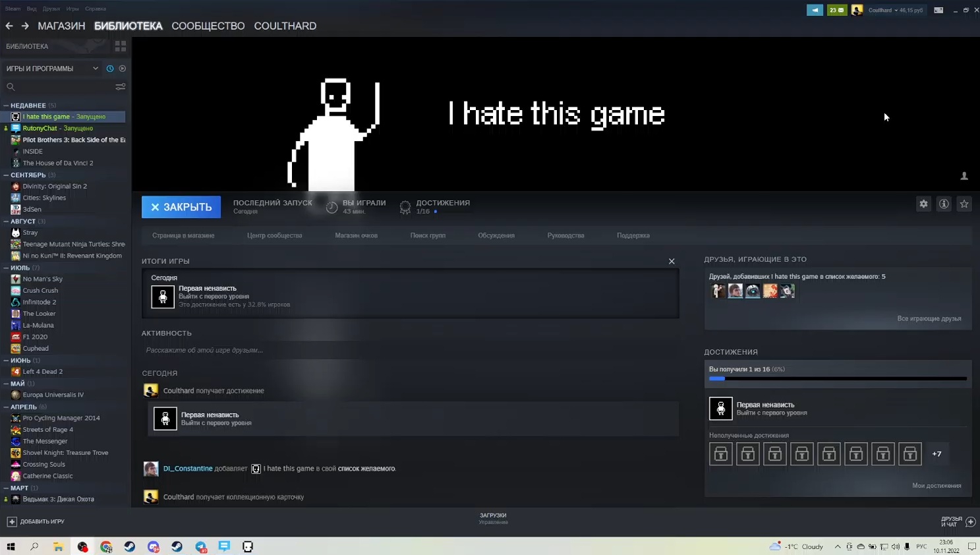This screenshot has width=980, height=555.
Task: Select Crossing Souls in the library list
Action: [44, 465]
